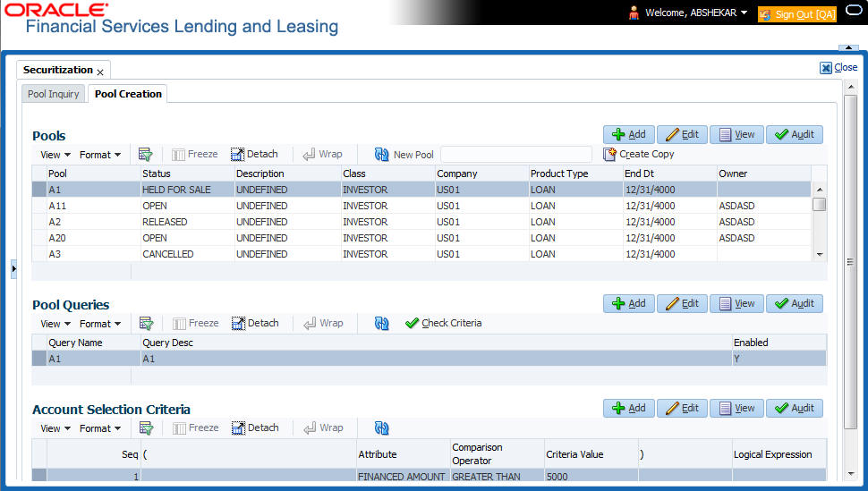Click the user avatar icon beside Welcome

click(x=634, y=13)
